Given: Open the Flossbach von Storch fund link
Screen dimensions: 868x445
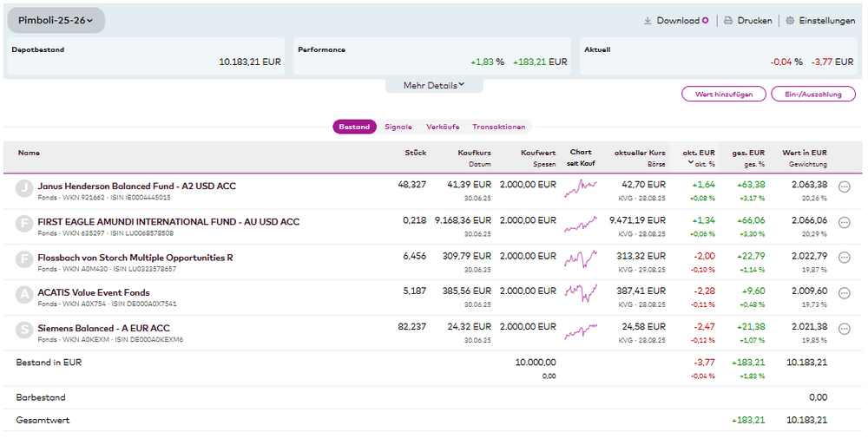Looking at the screenshot, I should [x=135, y=258].
